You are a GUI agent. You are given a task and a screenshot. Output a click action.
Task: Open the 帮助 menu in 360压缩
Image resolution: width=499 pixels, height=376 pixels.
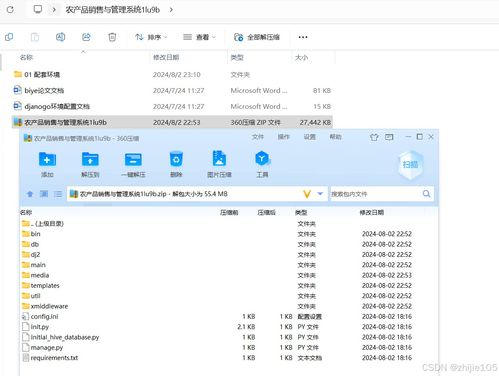[336, 137]
